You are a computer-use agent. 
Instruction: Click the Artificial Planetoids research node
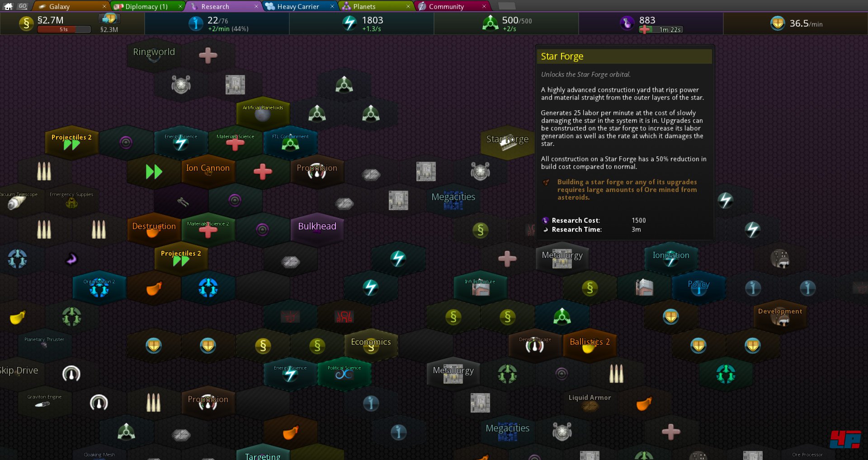(263, 113)
